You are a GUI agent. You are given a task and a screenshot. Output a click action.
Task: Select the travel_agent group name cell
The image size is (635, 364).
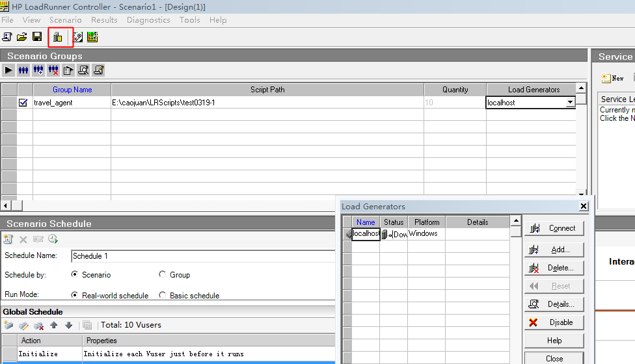click(72, 103)
